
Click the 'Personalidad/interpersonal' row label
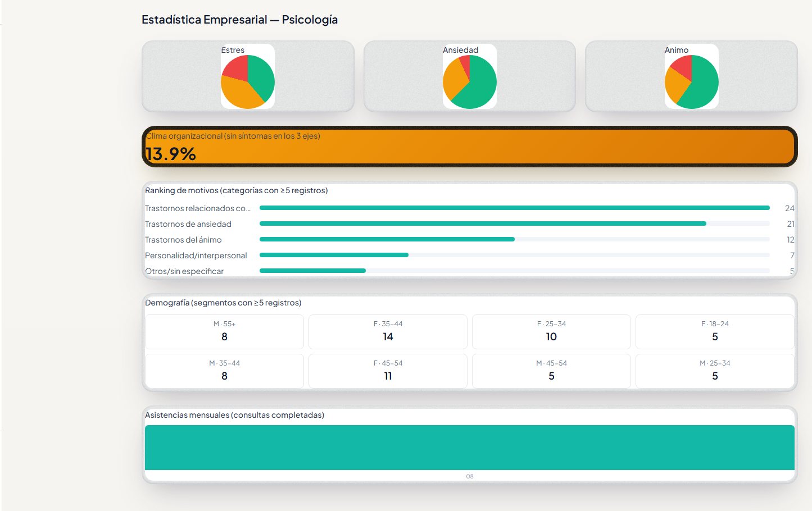pyautogui.click(x=196, y=255)
